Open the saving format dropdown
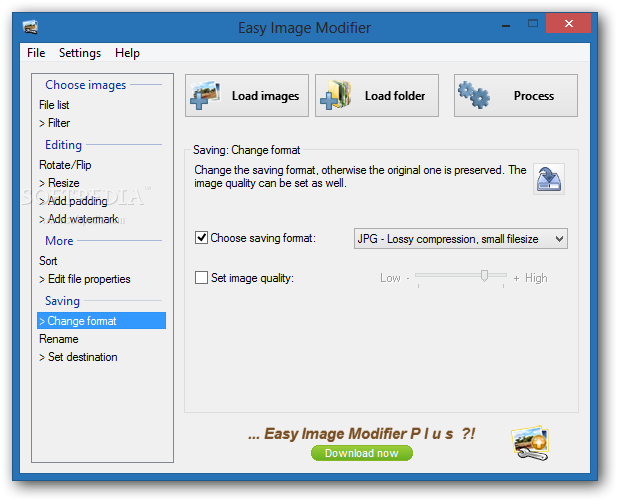618x501 pixels. pos(460,238)
